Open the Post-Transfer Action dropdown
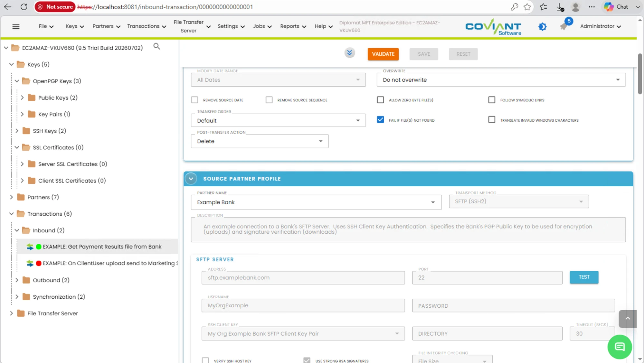This screenshot has height=363, width=644. (260, 141)
